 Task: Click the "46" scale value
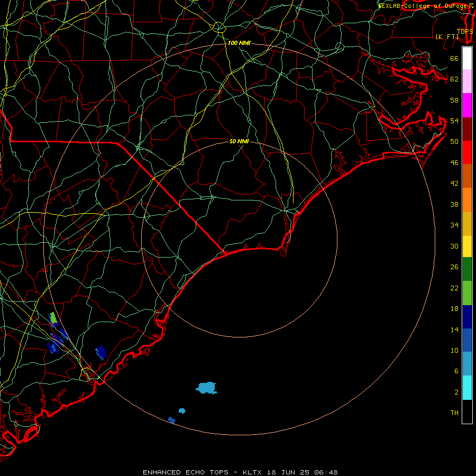[454, 163]
